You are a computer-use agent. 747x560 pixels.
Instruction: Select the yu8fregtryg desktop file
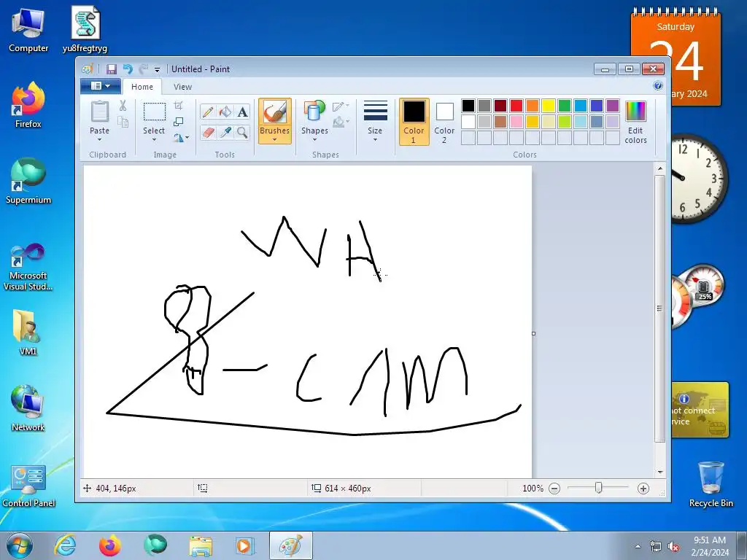click(x=85, y=29)
